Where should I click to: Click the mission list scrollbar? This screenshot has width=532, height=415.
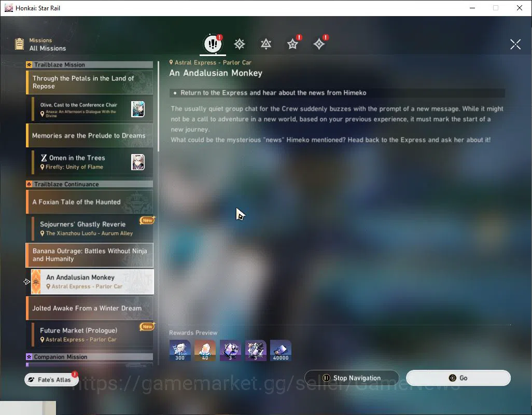159,106
